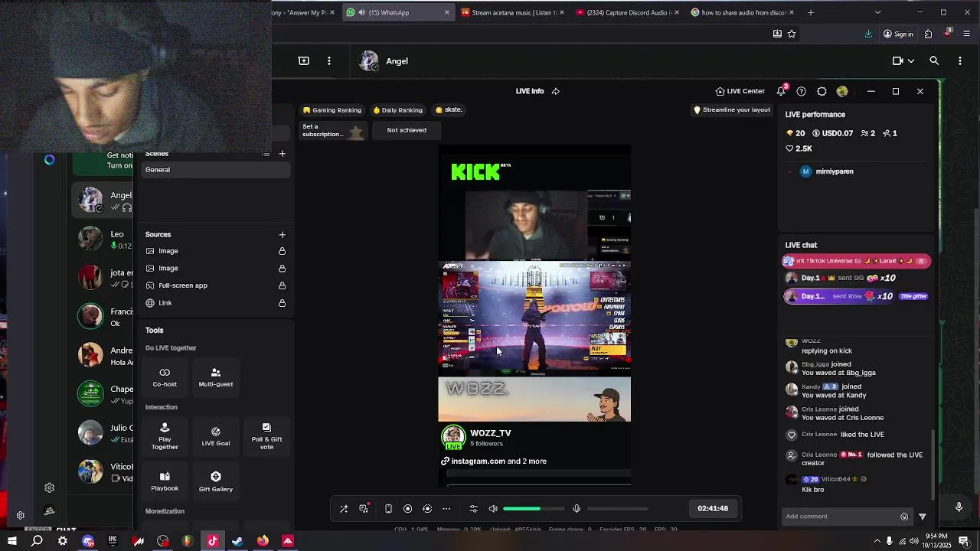The height and width of the screenshot is (551, 980).
Task: Click Streamline your layout tip
Action: pos(731,110)
